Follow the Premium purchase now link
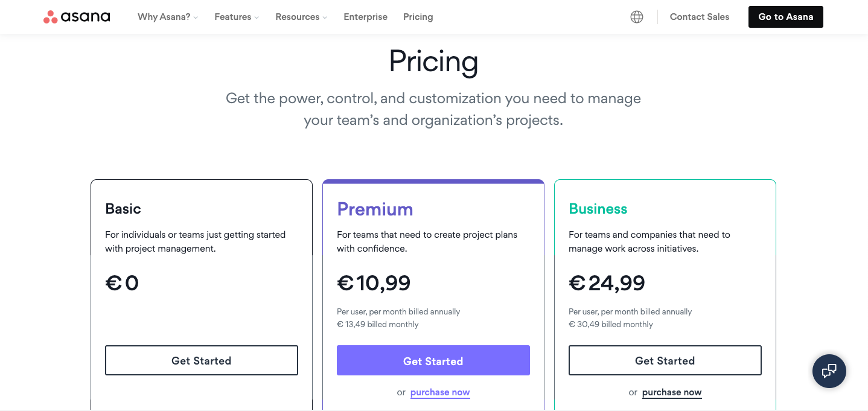The width and height of the screenshot is (868, 411). [440, 392]
